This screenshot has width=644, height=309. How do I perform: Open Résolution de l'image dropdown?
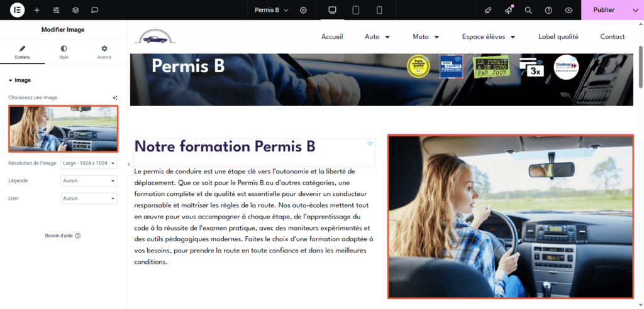click(89, 163)
